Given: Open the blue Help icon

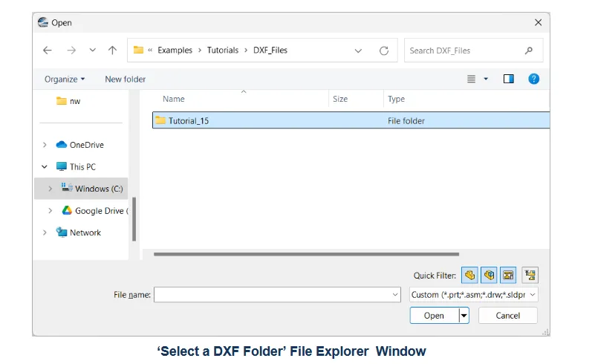Looking at the screenshot, I should coord(533,79).
